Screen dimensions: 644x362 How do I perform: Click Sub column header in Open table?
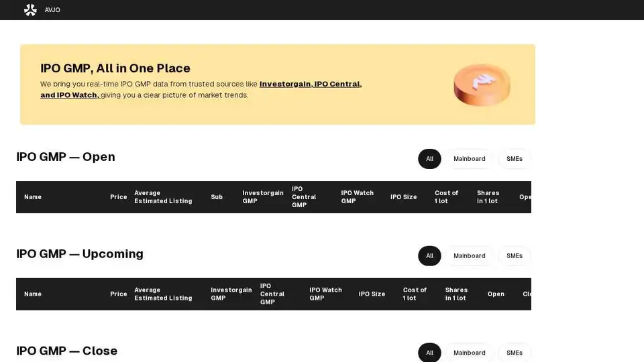coord(217,197)
